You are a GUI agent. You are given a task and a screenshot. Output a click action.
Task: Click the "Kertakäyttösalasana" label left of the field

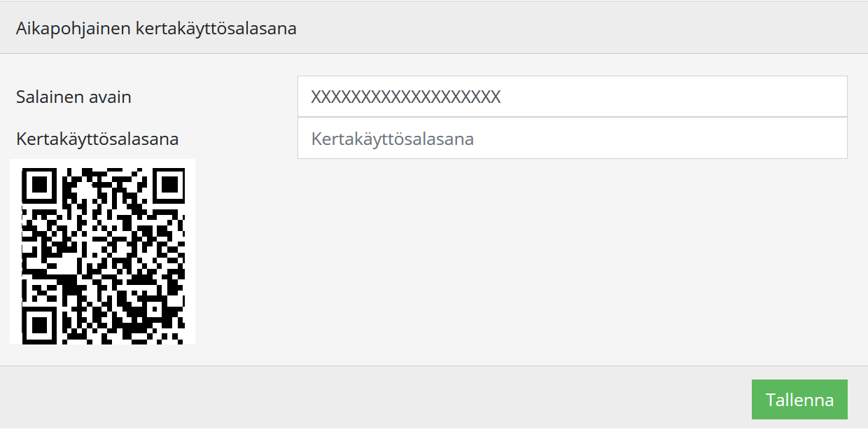(97, 139)
